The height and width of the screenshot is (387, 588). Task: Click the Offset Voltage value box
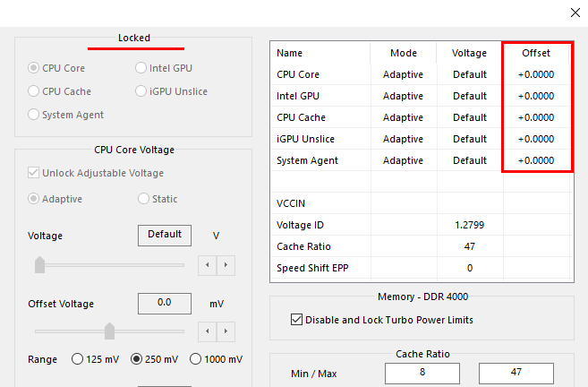165,304
